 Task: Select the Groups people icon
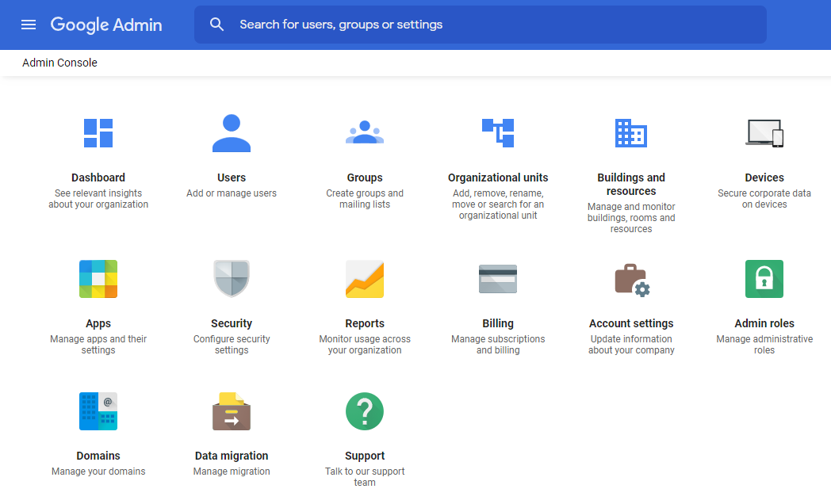point(365,133)
